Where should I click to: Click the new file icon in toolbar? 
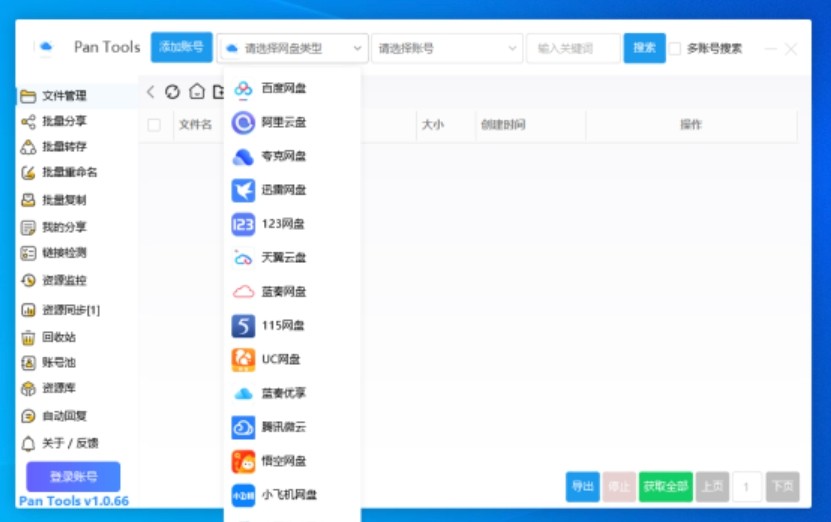tap(218, 92)
